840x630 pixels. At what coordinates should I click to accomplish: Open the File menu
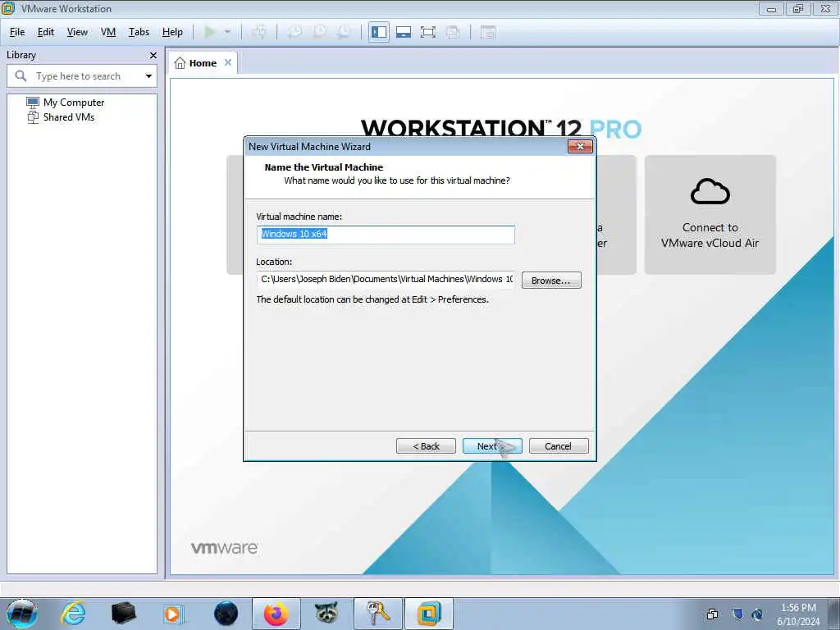click(17, 32)
